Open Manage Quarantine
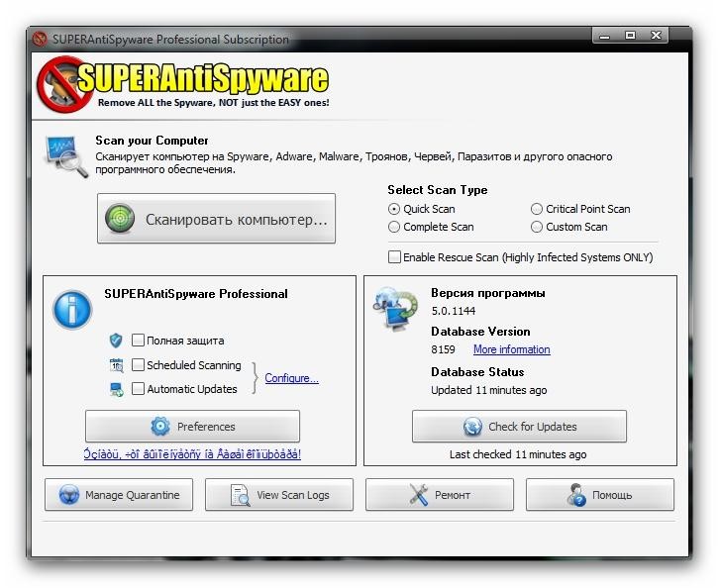The height and width of the screenshot is (588, 720). [119, 495]
